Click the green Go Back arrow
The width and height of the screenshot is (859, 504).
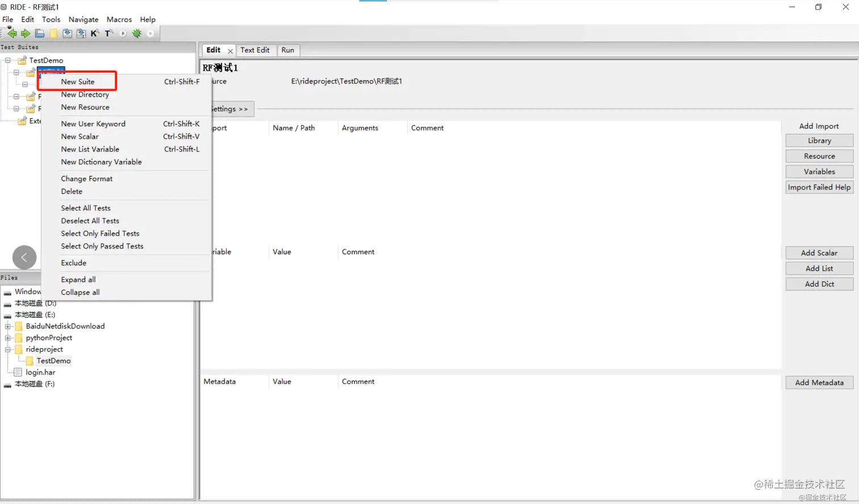tap(12, 34)
